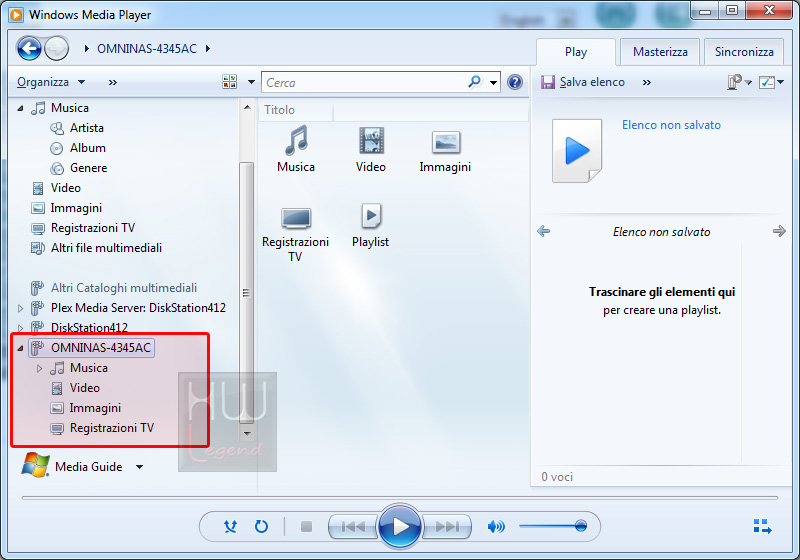
Task: Open Registrazioni TV icon in content pane
Action: click(295, 235)
